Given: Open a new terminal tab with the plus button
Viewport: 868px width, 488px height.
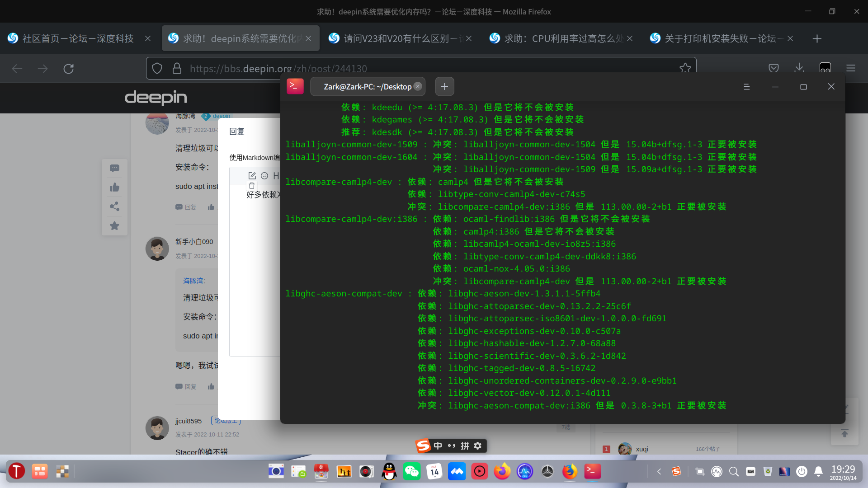Looking at the screenshot, I should pyautogui.click(x=444, y=86).
